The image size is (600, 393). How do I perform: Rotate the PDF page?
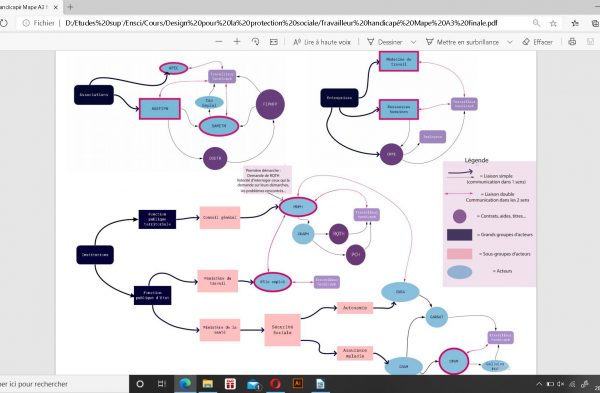pyautogui.click(x=255, y=42)
